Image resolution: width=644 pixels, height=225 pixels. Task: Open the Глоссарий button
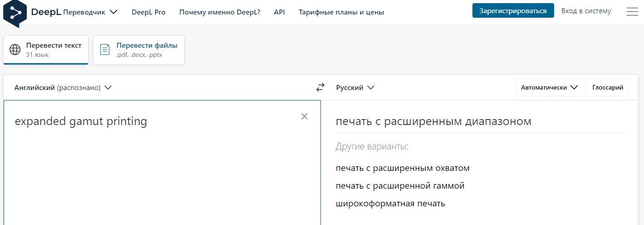[608, 87]
